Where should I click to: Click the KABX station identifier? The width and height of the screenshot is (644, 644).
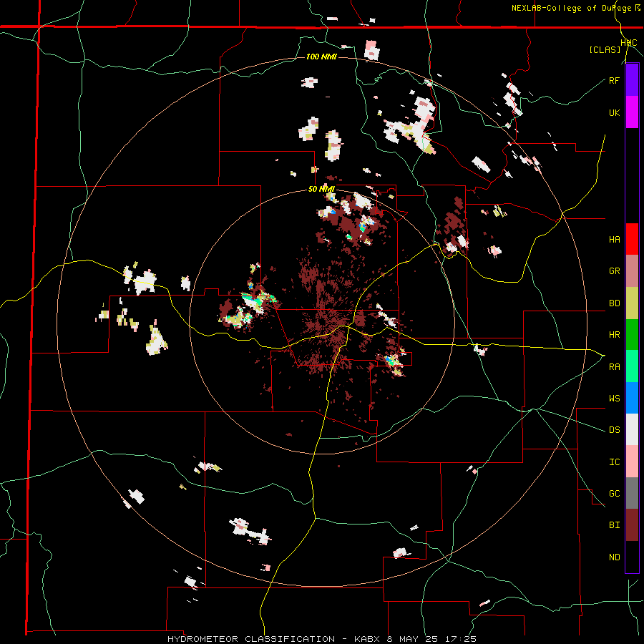[368, 639]
